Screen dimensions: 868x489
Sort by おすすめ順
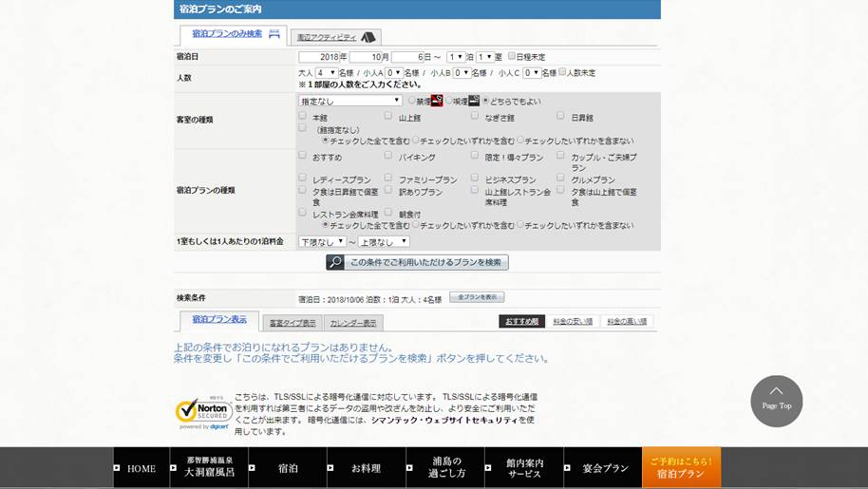click(522, 321)
